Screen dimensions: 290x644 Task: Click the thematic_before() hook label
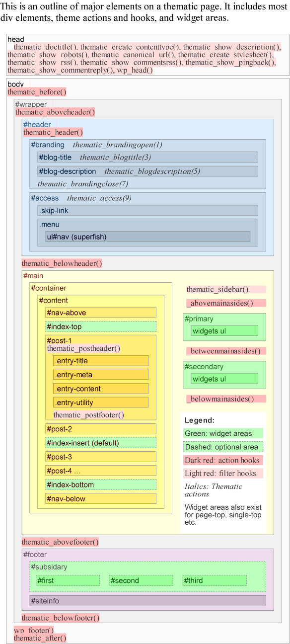click(37, 92)
